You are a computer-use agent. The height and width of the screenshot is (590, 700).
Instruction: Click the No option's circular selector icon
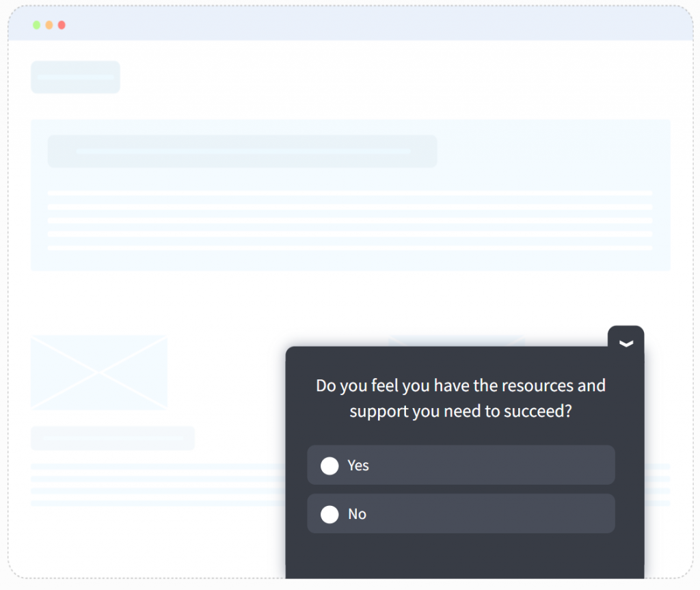pyautogui.click(x=330, y=513)
